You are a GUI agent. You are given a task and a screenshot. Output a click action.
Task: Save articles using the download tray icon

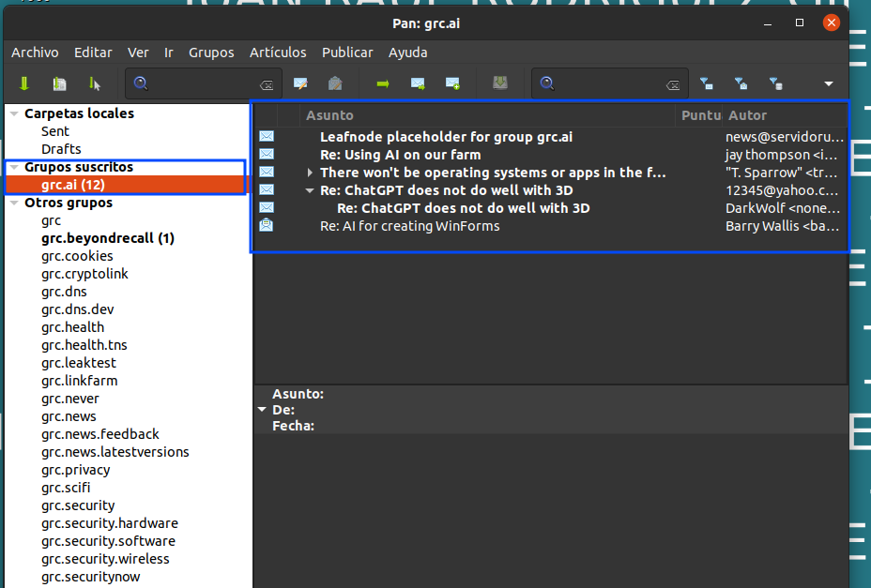500,83
